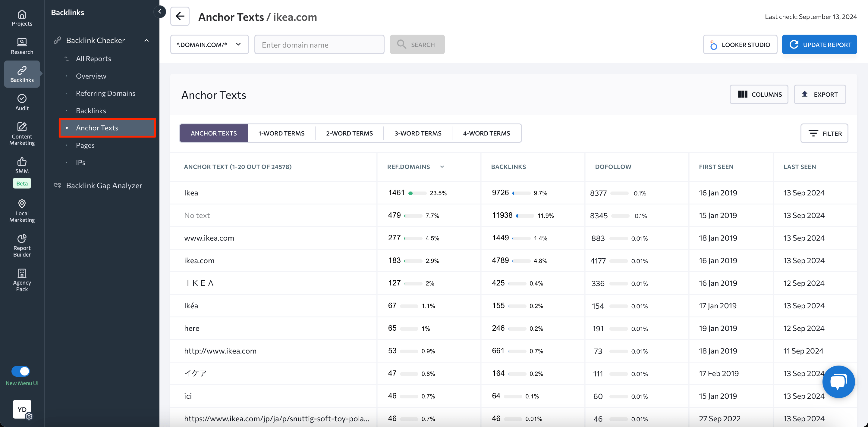The image size is (868, 427).
Task: Click the Beta badge under SMM
Action: pyautogui.click(x=22, y=183)
